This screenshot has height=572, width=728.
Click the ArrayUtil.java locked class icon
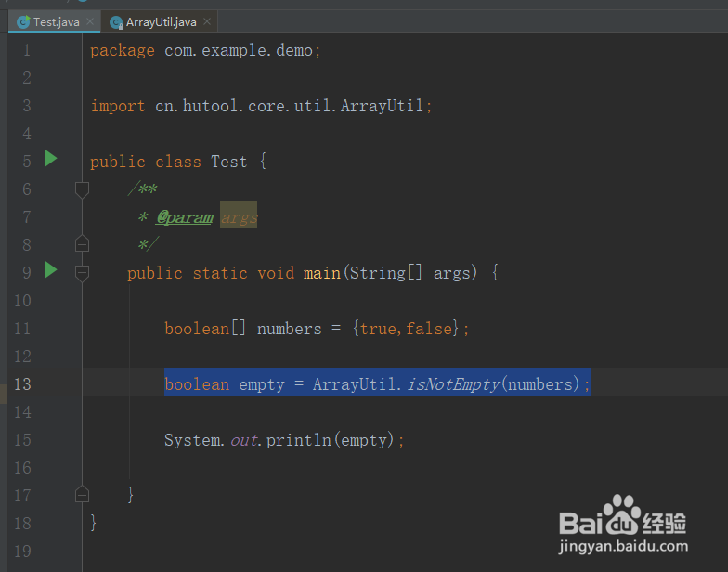click(x=116, y=22)
